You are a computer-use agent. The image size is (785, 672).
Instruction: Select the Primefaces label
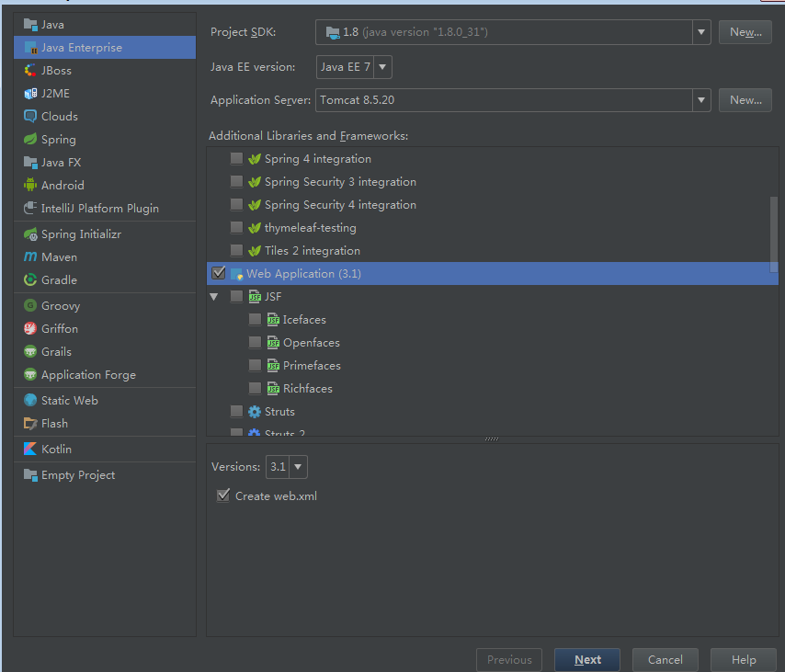click(x=312, y=366)
